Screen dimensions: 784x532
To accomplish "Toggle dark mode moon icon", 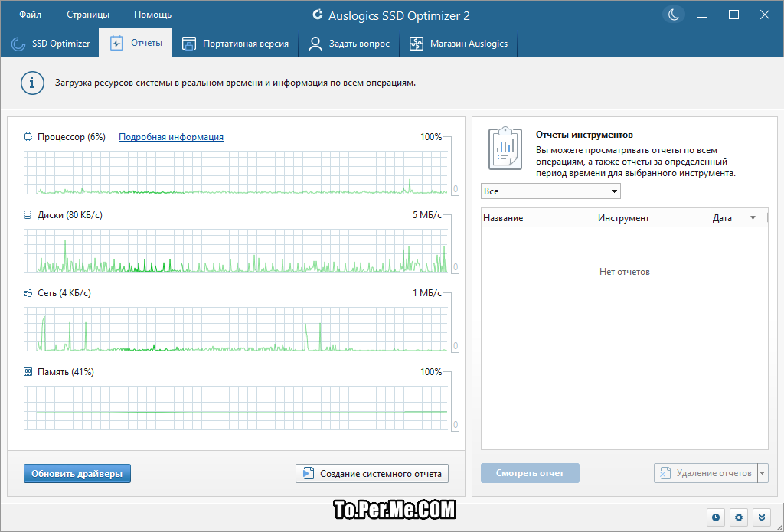I will pyautogui.click(x=673, y=15).
